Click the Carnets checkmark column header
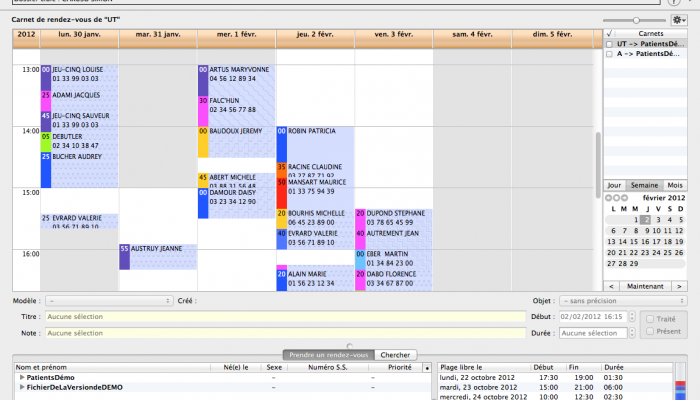This screenshot has height=400, width=700. [x=609, y=34]
